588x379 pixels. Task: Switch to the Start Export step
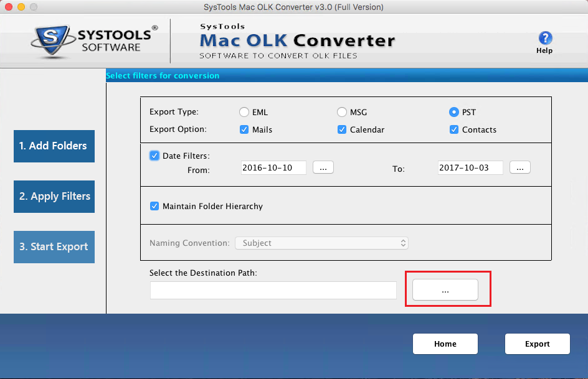click(54, 246)
